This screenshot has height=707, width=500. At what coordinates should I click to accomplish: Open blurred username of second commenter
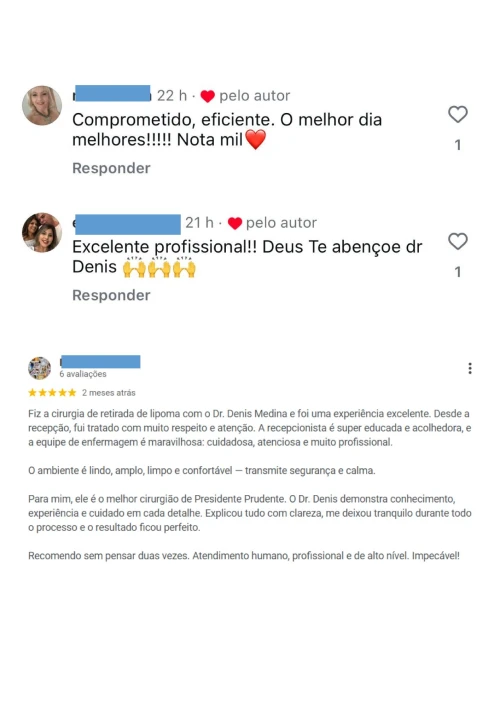tap(127, 224)
